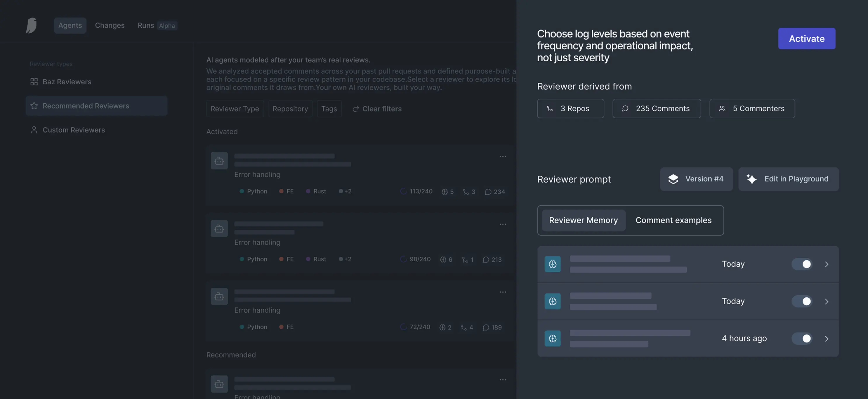Click the brain icon of first memory row
Viewport: 868px width, 399px height.
553,264
